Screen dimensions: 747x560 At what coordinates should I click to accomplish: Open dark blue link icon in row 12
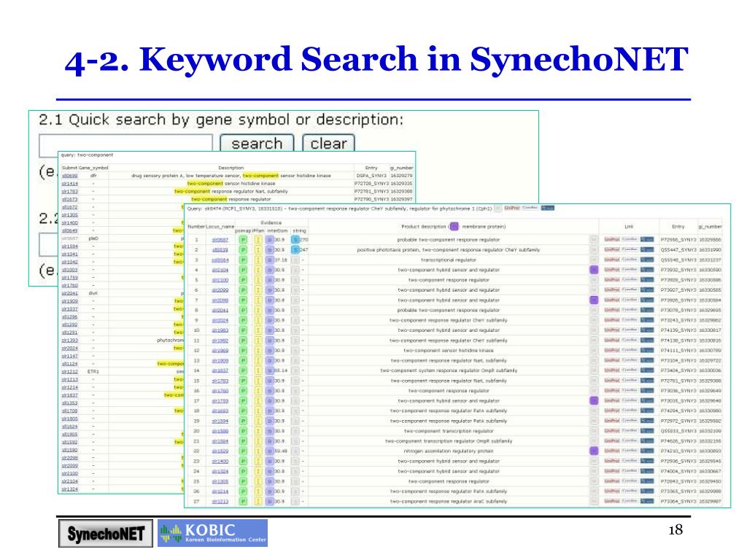pyautogui.click(x=647, y=351)
